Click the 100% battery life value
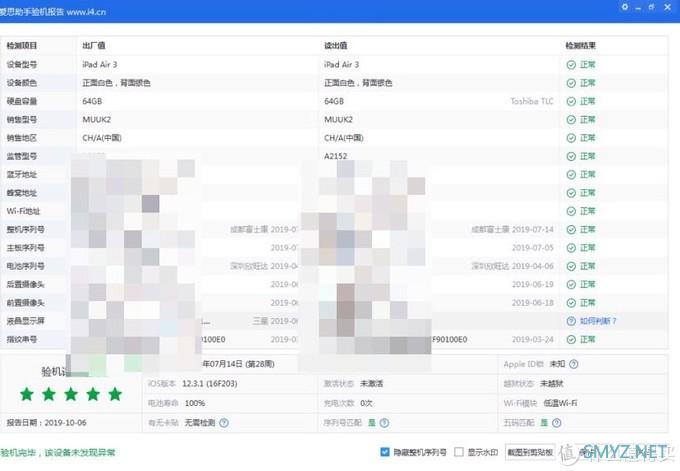This screenshot has width=680, height=471. coord(195,403)
